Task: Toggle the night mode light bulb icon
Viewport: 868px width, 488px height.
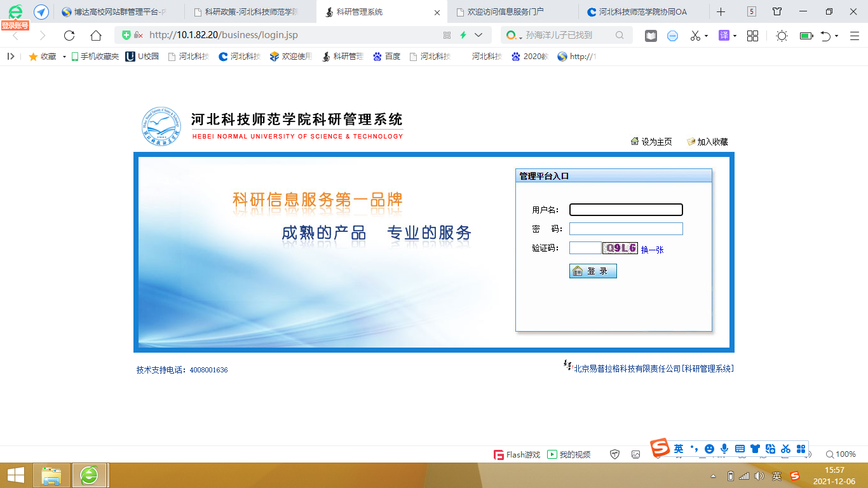Action: [x=782, y=36]
